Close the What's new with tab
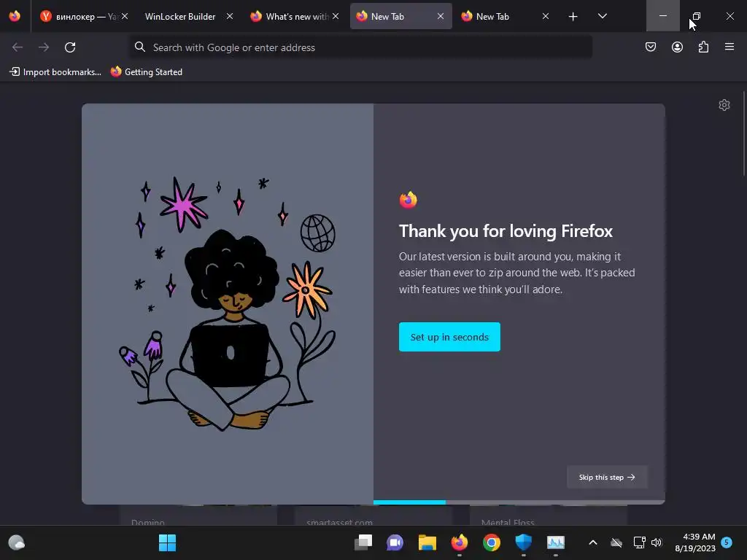The image size is (747, 560). pos(336,16)
